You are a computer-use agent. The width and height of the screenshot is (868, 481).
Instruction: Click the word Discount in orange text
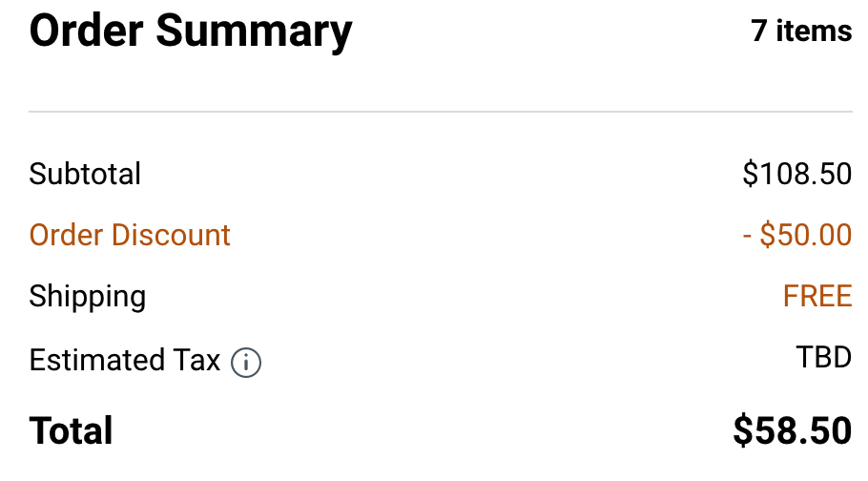pos(171,235)
